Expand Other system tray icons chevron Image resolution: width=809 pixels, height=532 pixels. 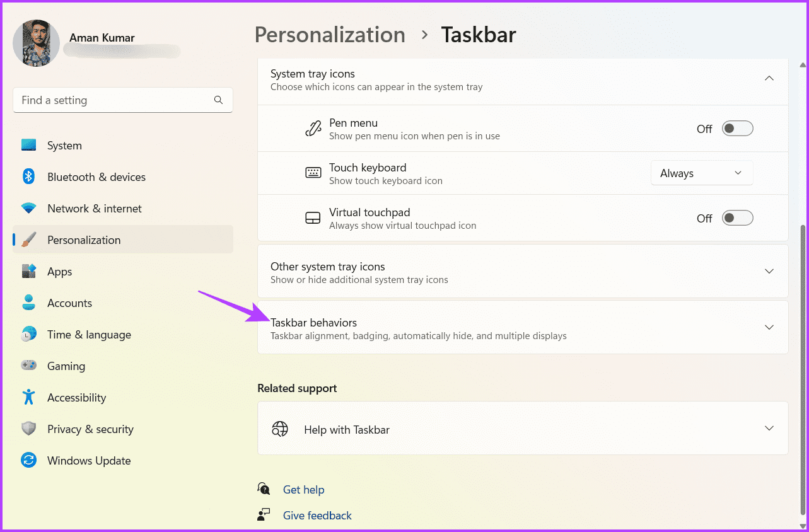click(769, 271)
